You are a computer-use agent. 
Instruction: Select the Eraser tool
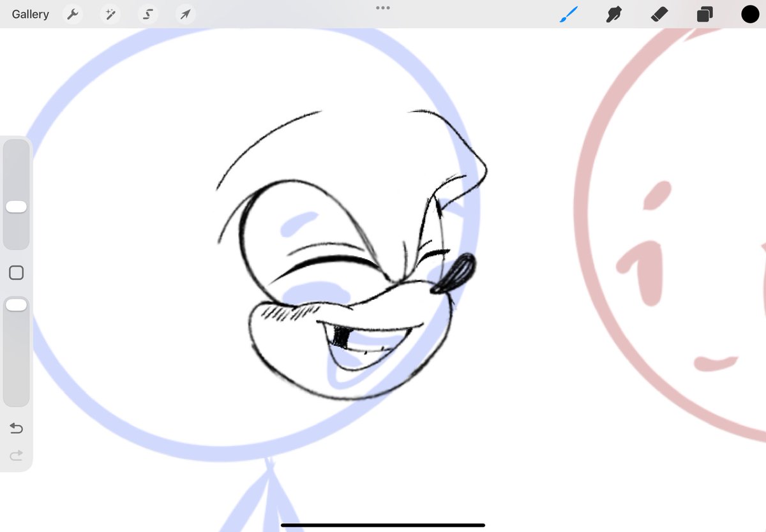click(x=659, y=13)
